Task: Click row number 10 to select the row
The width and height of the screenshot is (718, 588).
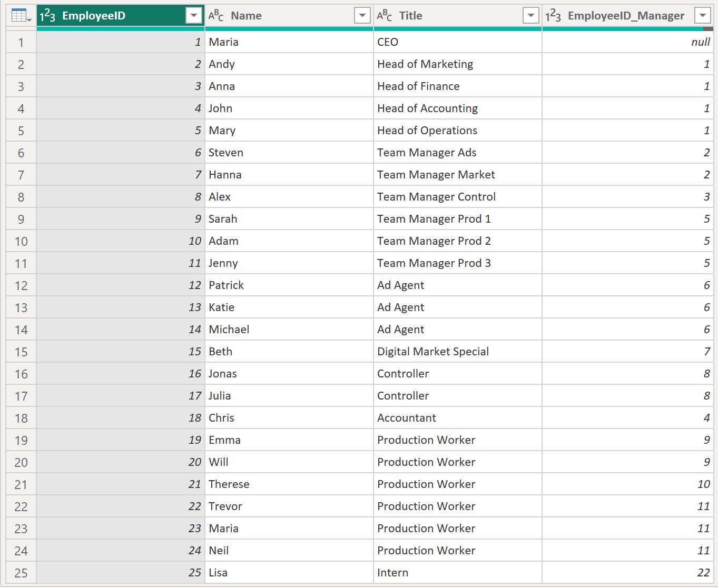Action: point(21,241)
